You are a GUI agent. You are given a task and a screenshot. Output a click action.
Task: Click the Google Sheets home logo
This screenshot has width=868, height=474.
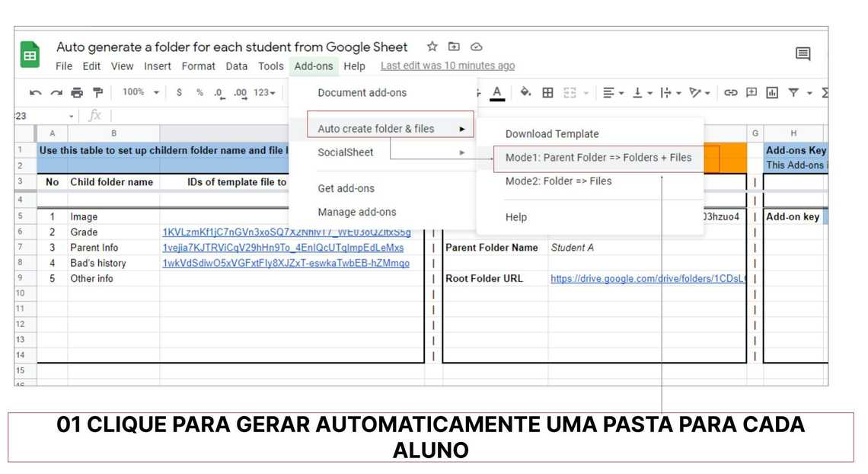[x=30, y=55]
